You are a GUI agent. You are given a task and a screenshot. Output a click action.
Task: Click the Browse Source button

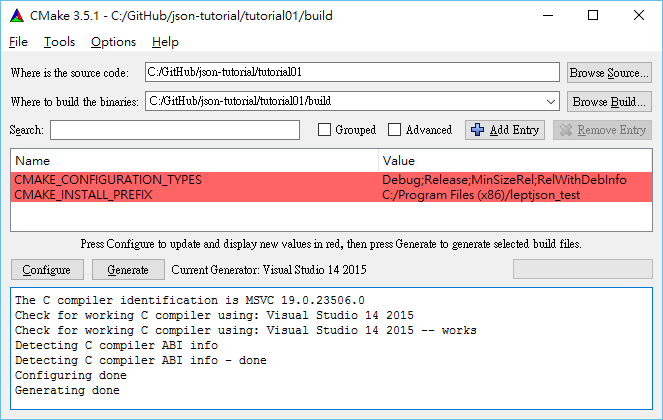tap(609, 73)
